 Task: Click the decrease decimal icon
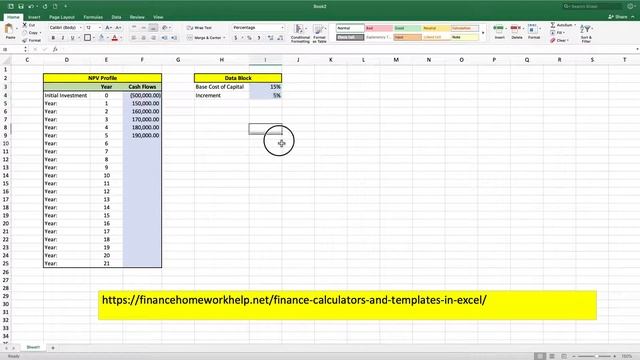tap(280, 38)
